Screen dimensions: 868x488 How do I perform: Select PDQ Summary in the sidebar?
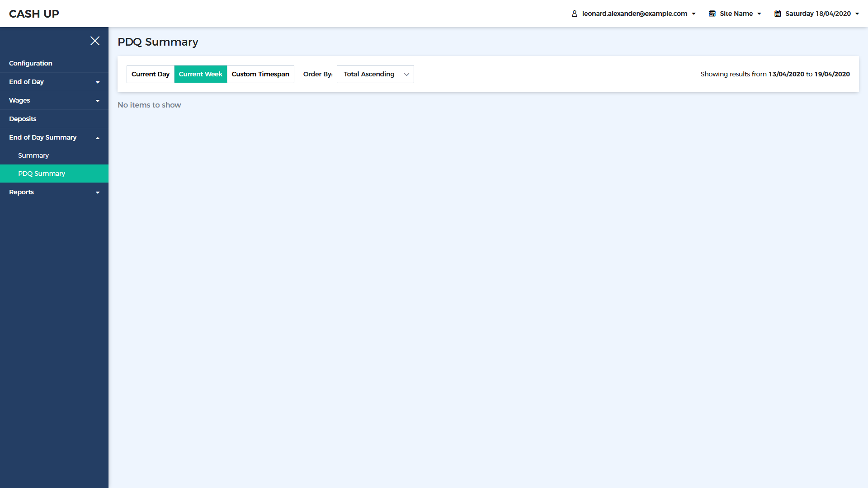(x=42, y=174)
